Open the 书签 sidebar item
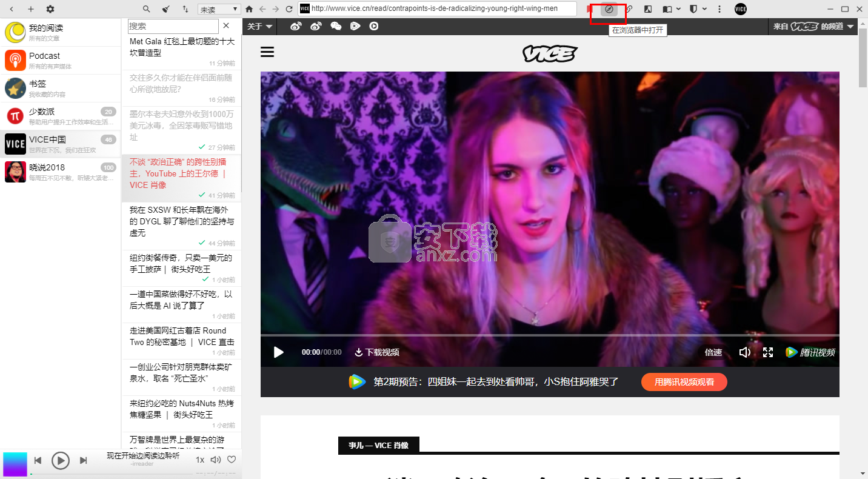Viewport: 868px width, 479px height. [x=61, y=88]
